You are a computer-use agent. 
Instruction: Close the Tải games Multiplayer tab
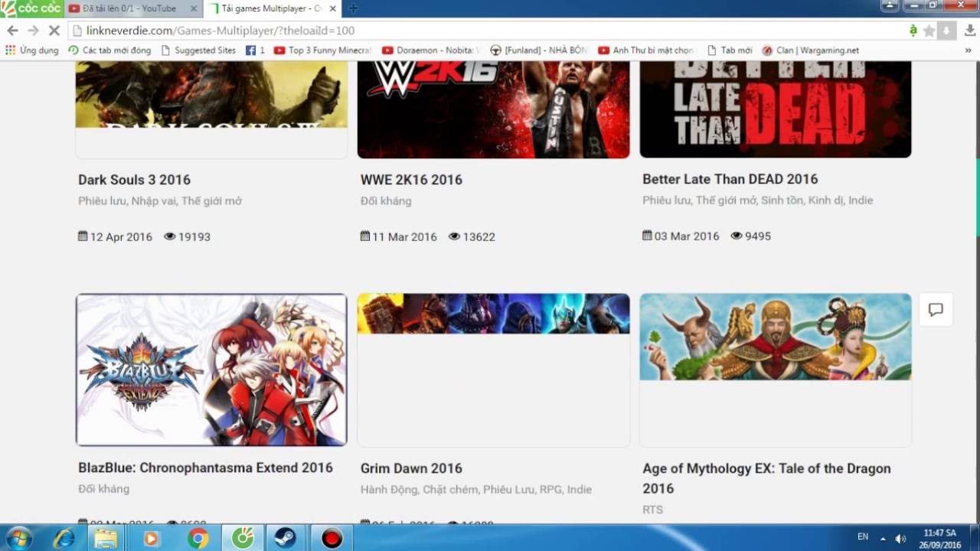(332, 8)
